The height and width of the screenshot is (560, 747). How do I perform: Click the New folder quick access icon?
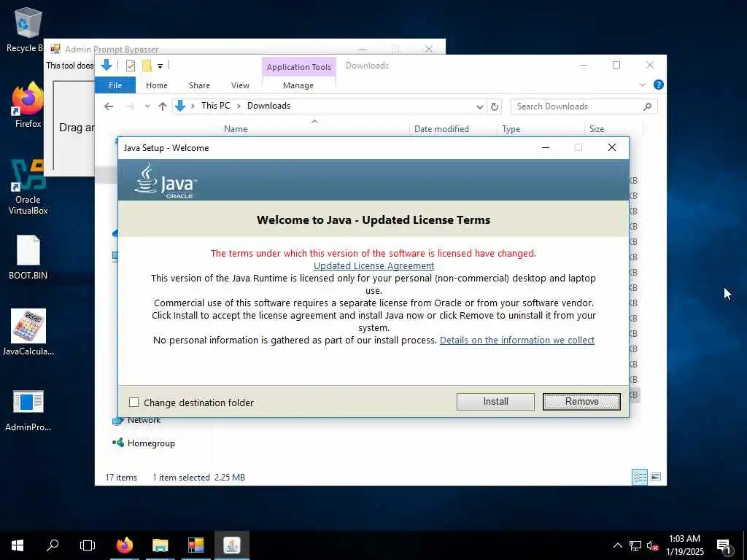coord(147,66)
